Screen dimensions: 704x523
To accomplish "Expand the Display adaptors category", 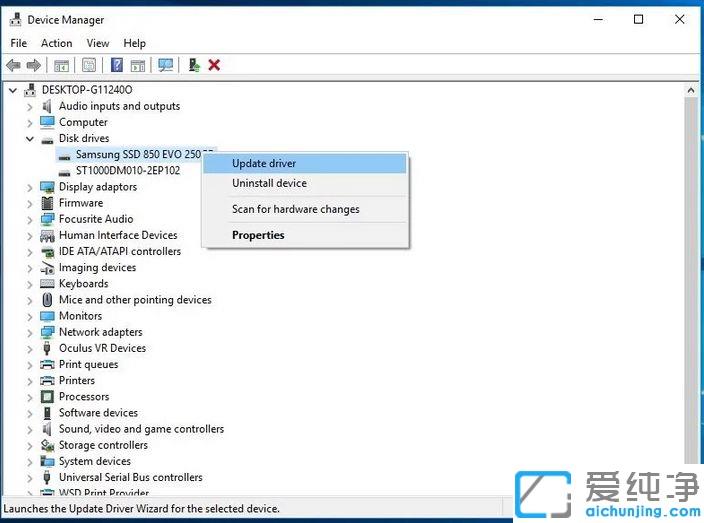I will coord(30,187).
